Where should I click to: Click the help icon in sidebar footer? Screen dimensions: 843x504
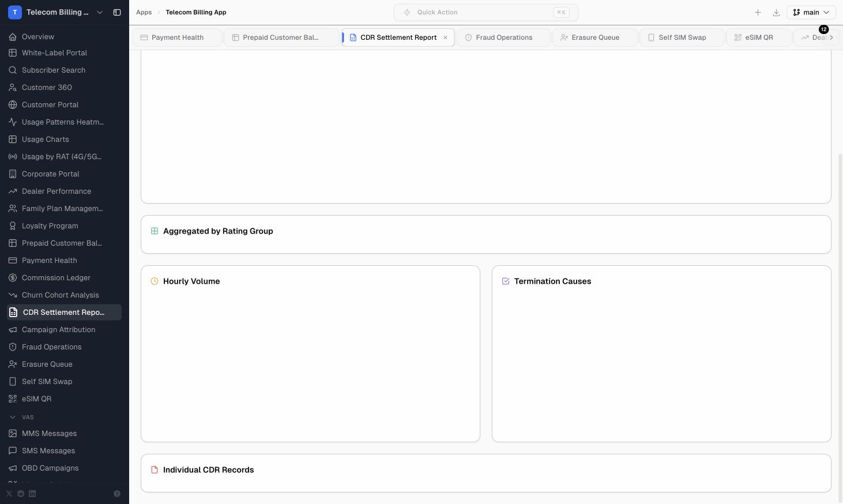(117, 494)
